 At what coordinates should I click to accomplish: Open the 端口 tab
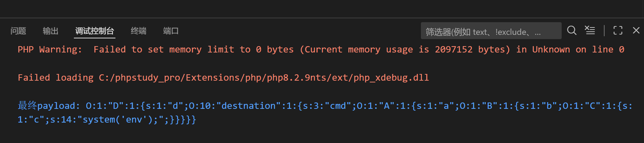[x=171, y=31]
